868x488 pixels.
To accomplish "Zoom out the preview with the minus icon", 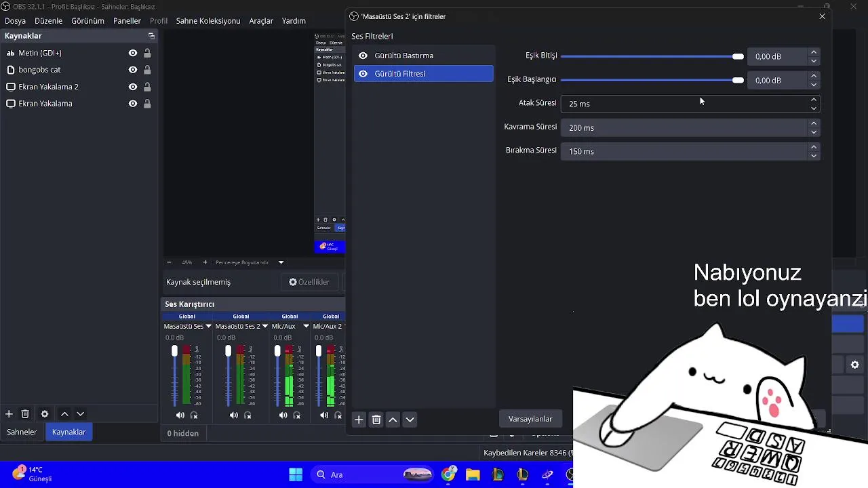I will [x=169, y=262].
